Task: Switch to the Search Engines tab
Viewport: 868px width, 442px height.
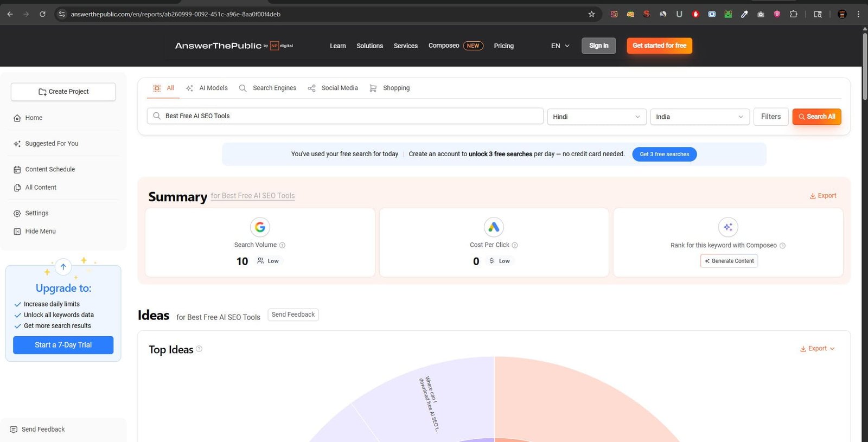Action: (x=268, y=88)
